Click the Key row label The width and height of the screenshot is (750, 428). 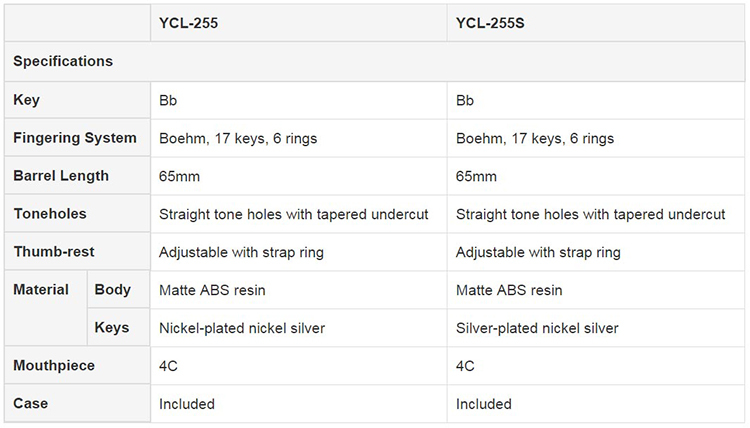(x=27, y=100)
